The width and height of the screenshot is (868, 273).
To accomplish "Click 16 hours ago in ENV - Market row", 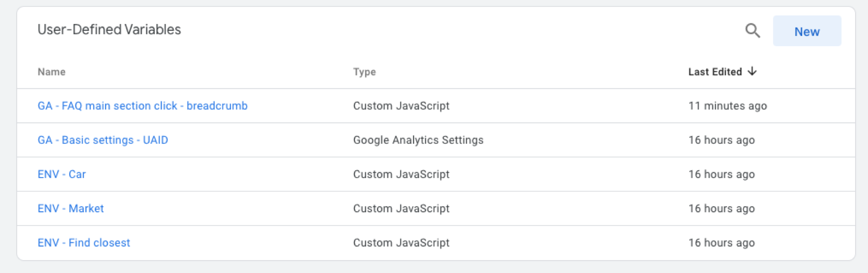I will click(722, 209).
